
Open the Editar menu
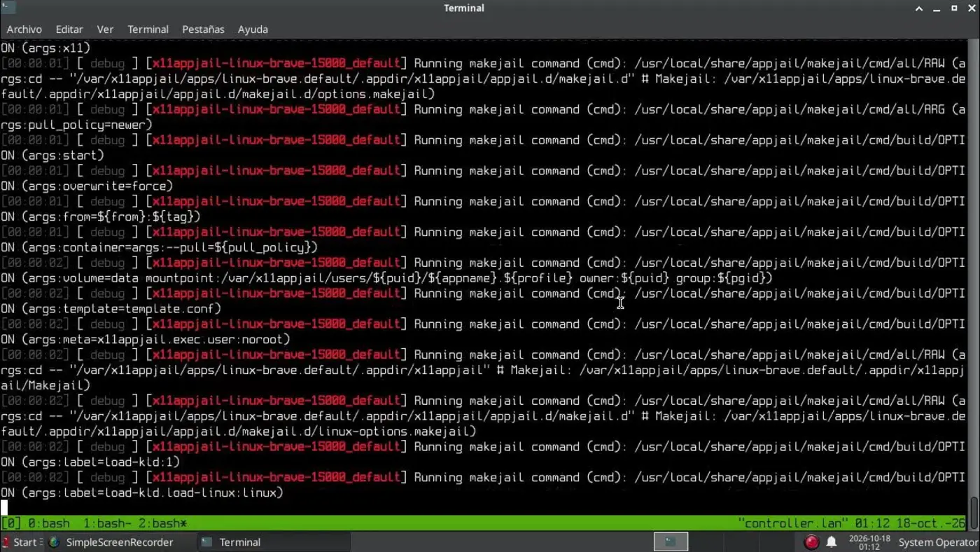click(x=69, y=29)
